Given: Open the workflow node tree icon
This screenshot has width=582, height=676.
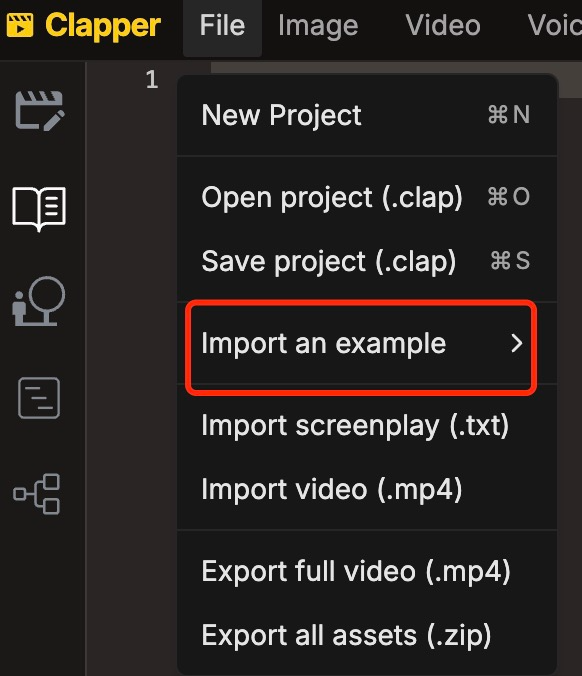Looking at the screenshot, I should point(37,494).
